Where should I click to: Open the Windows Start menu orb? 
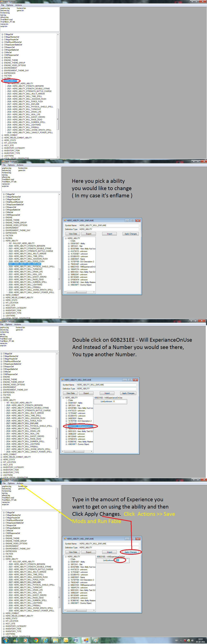click(5, 640)
